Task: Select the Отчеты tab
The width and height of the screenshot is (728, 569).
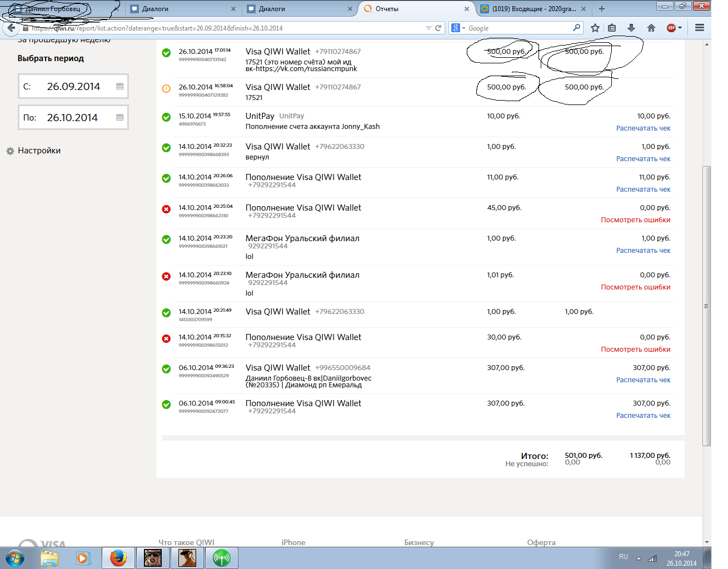Action: pyautogui.click(x=414, y=9)
